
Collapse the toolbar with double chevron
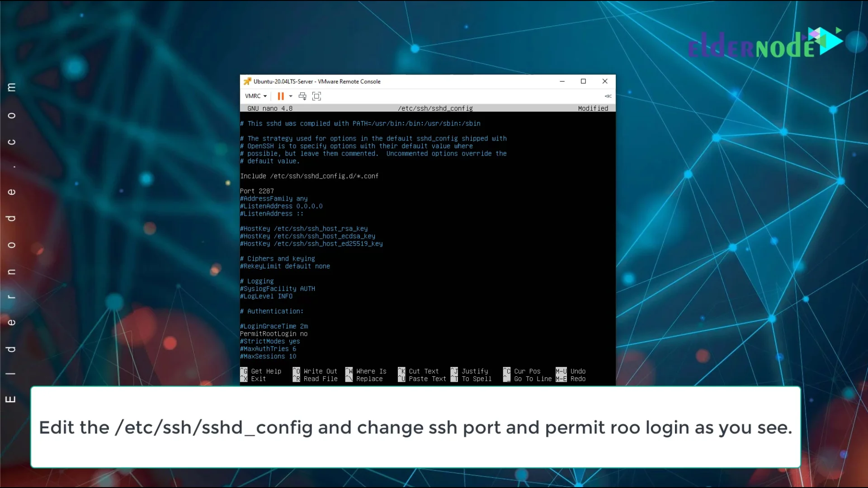coord(608,96)
